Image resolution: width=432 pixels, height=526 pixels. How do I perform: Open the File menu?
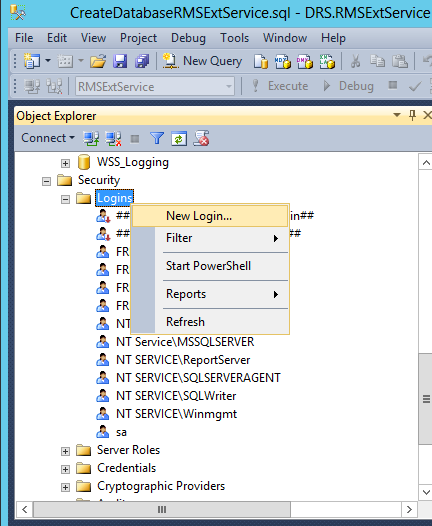pos(24,38)
